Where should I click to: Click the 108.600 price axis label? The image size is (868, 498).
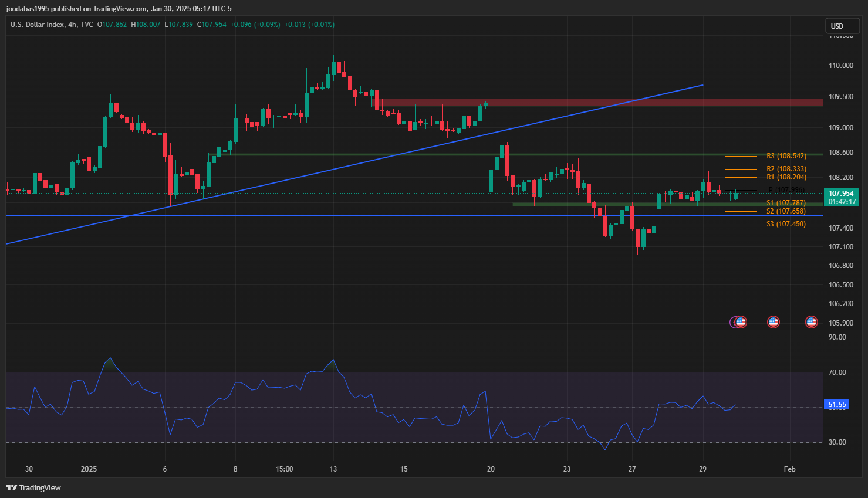coord(841,153)
